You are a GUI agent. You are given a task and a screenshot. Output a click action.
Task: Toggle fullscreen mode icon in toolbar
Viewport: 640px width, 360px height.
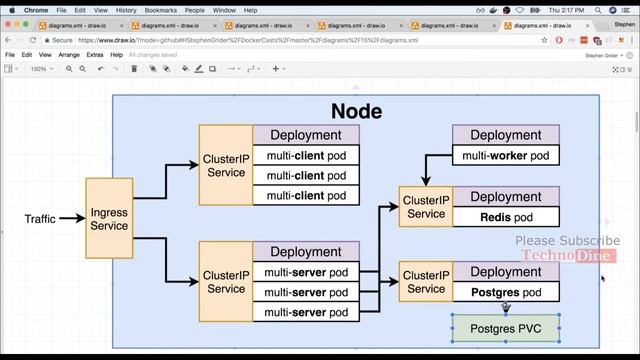(x=616, y=70)
